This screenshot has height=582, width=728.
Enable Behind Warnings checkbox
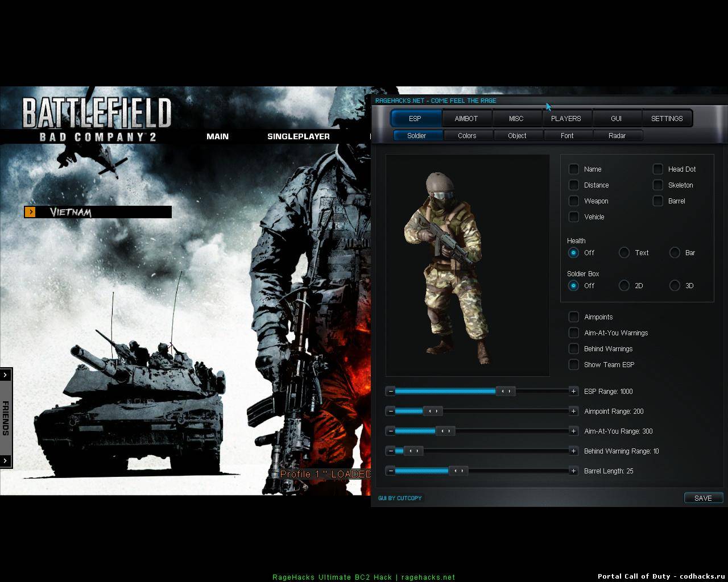[x=574, y=348]
